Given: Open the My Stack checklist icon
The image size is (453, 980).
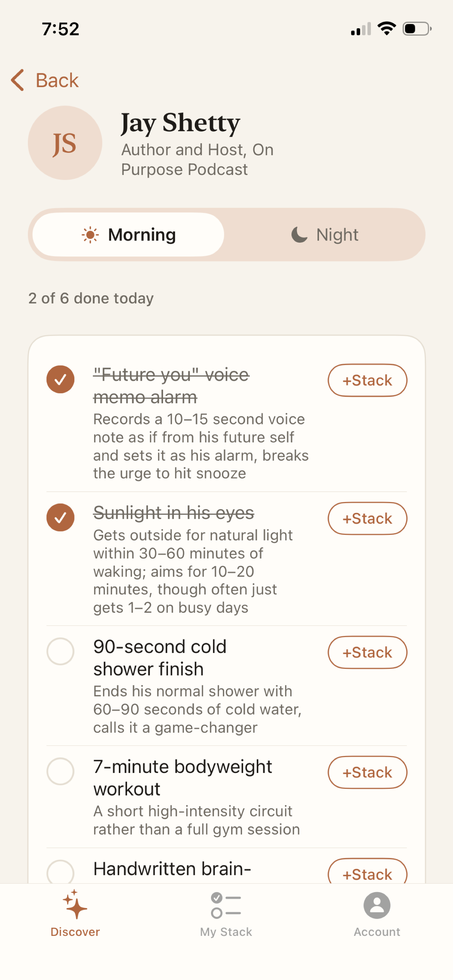Looking at the screenshot, I should click(x=226, y=906).
